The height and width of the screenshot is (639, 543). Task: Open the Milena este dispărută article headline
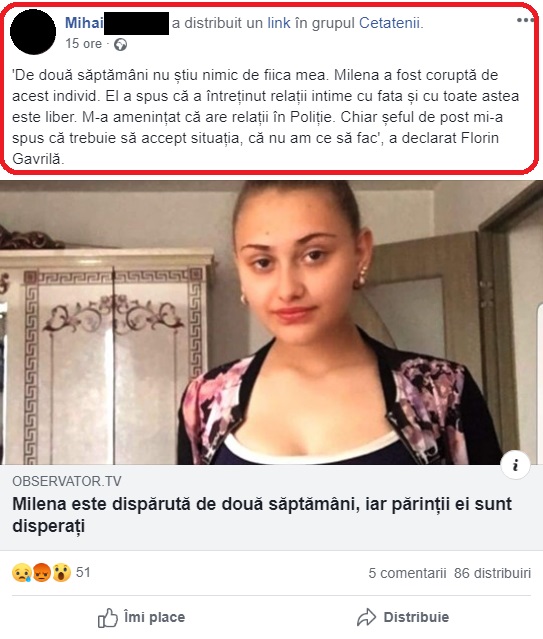click(262, 515)
